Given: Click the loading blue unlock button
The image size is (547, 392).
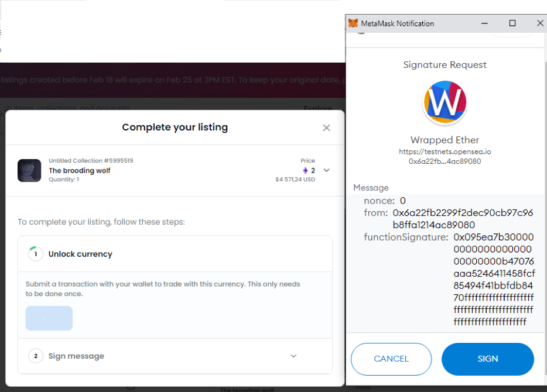Looking at the screenshot, I should pyautogui.click(x=49, y=318).
